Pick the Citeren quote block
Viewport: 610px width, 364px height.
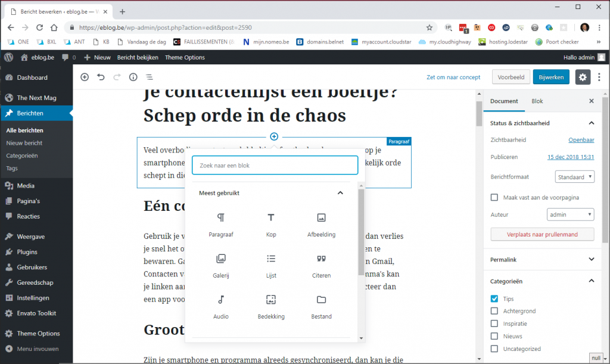[x=321, y=266]
